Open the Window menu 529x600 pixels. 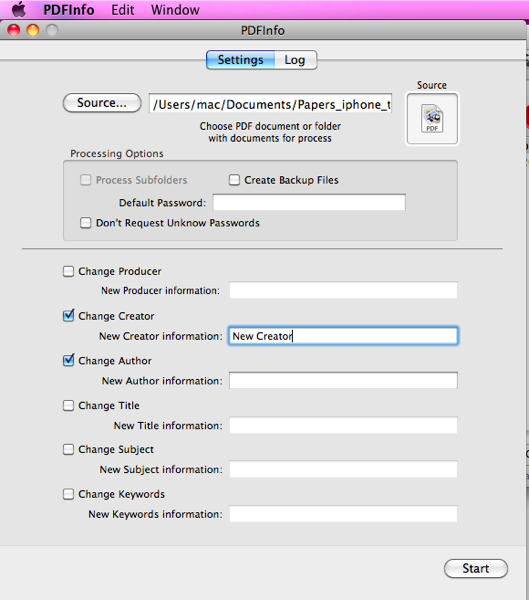pos(175,10)
